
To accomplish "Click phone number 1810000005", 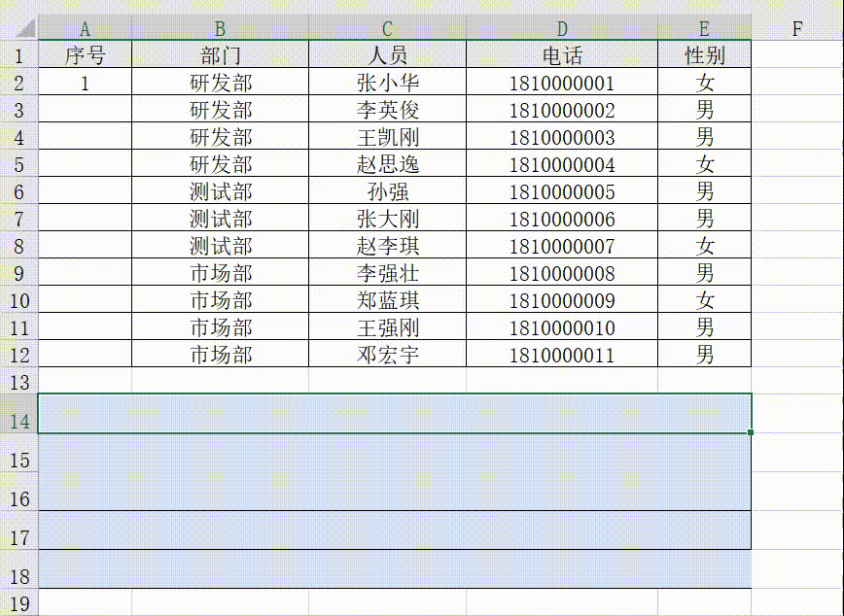I will pos(561,190).
